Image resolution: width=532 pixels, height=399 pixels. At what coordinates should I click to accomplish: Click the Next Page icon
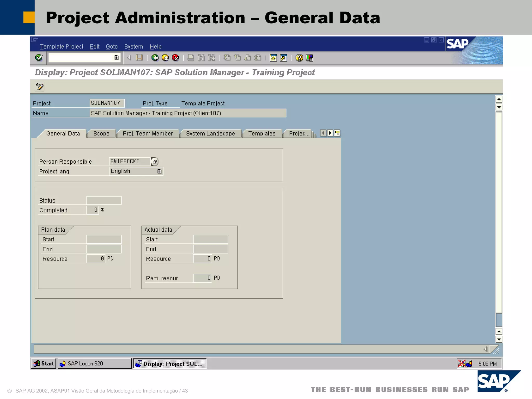click(248, 57)
